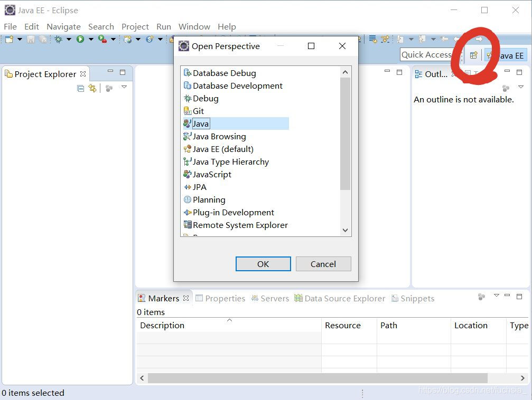Open dropdown beside the S plus icon
532x400 pixels.
(160, 40)
